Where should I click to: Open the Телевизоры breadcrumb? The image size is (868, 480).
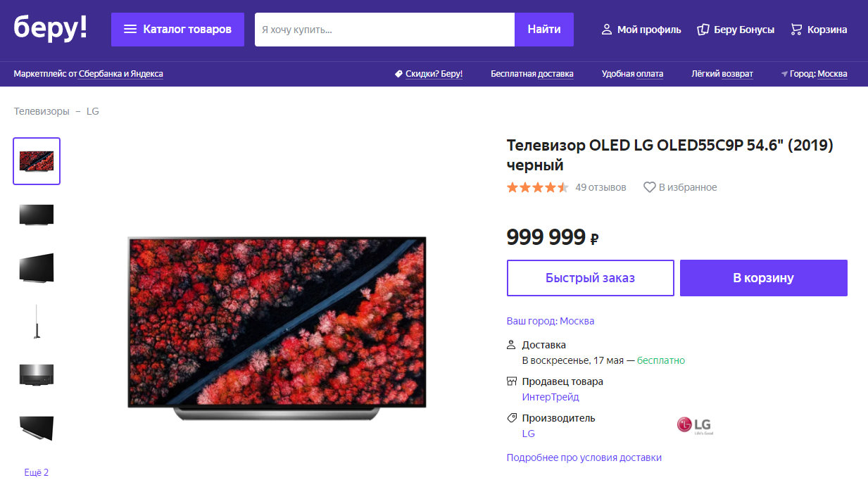(42, 111)
